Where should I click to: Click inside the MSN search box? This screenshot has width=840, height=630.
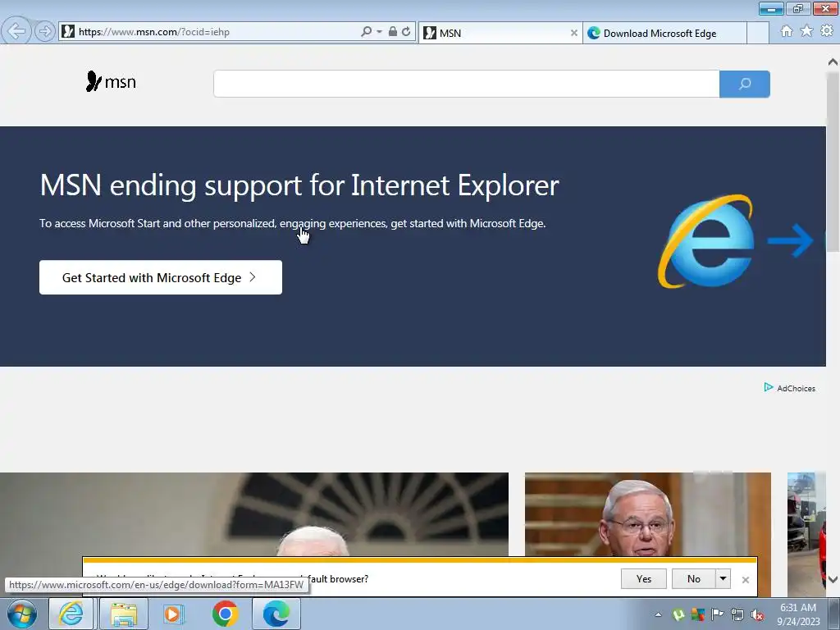point(466,84)
